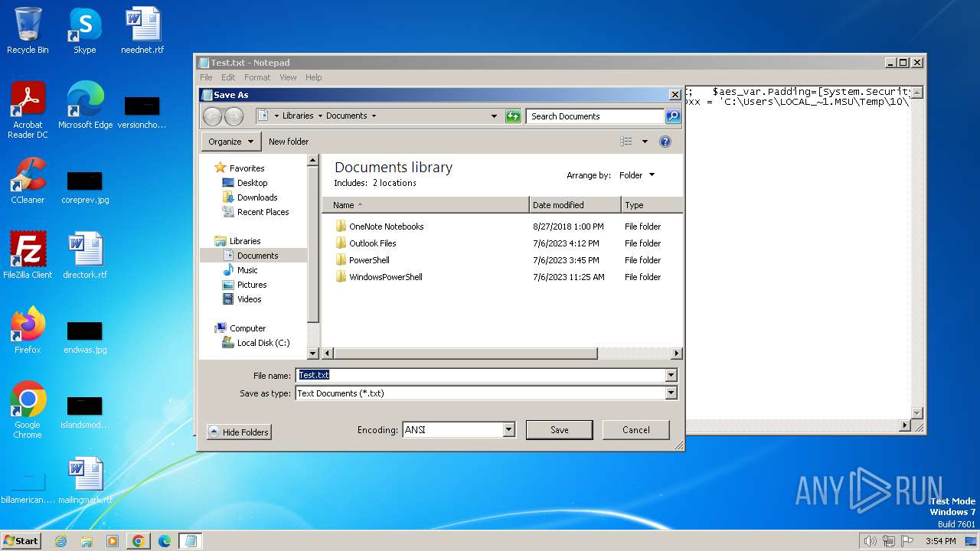This screenshot has height=551, width=980.
Task: Open Notepad Edit menu
Action: click(x=228, y=77)
